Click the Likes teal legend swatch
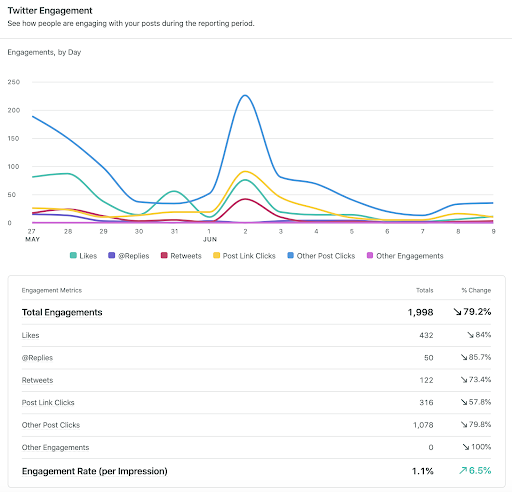 tap(73, 256)
